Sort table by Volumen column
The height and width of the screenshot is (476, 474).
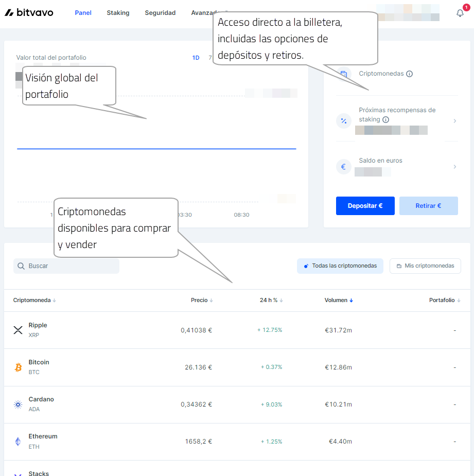coord(339,300)
